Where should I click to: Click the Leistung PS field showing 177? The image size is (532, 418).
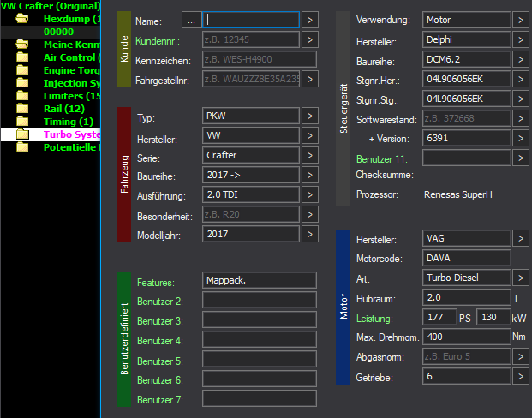[439, 317]
